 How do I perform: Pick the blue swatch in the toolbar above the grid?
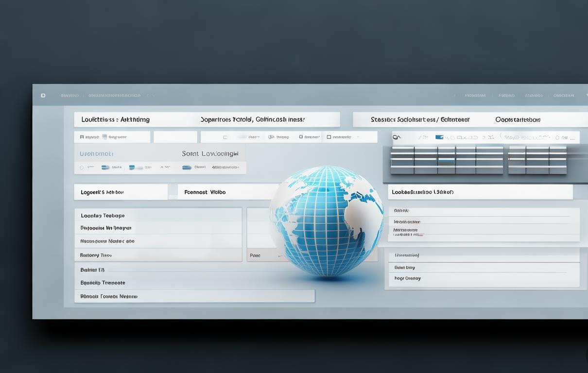[x=439, y=137]
